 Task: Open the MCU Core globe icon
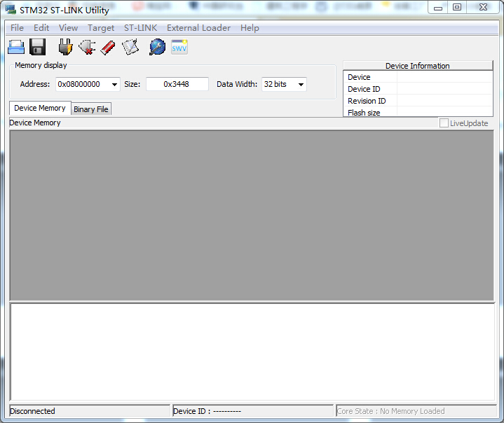click(x=158, y=47)
